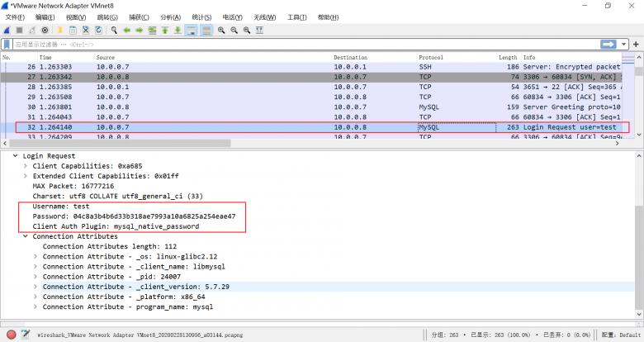Click the display filter input field
The height and width of the screenshot is (342, 644).
tap(306, 44)
